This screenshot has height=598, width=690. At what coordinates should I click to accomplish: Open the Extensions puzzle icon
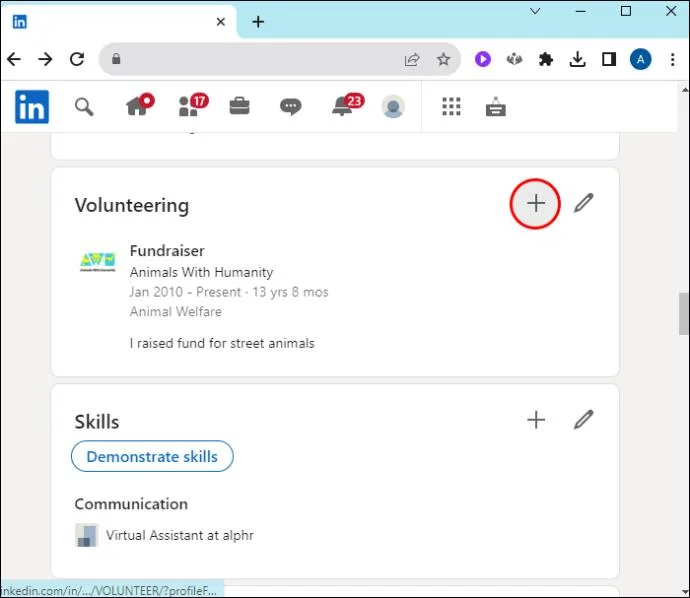(x=546, y=59)
